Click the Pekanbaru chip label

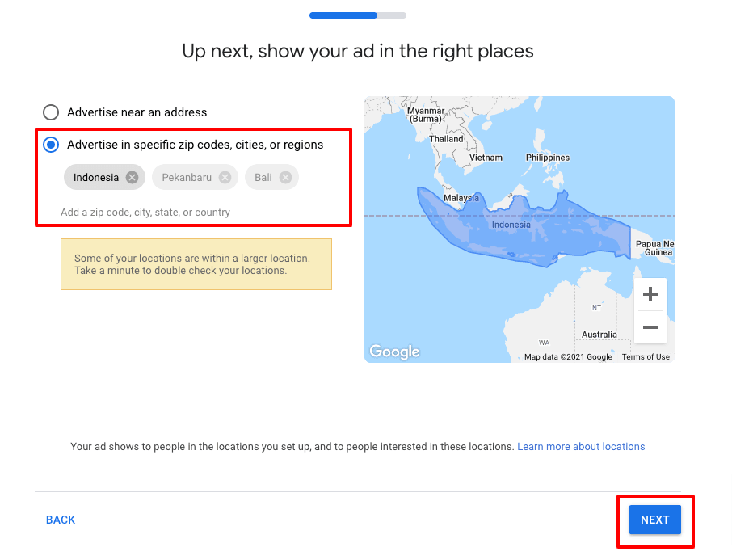click(x=187, y=178)
